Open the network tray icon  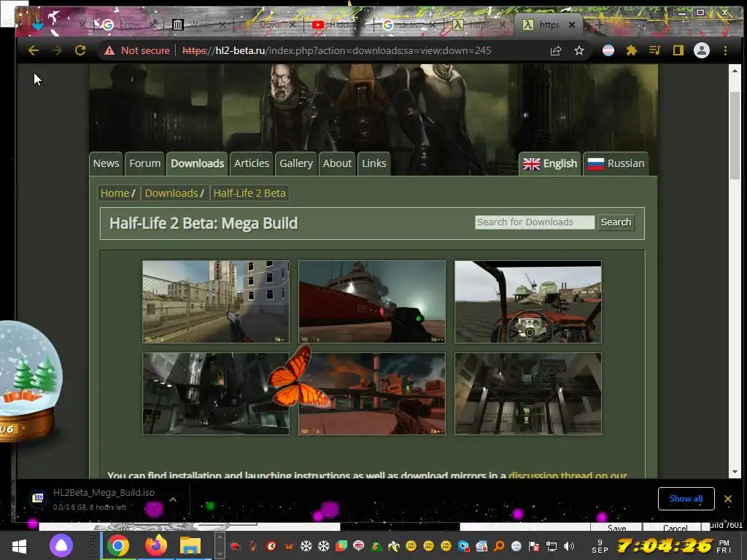click(551, 546)
